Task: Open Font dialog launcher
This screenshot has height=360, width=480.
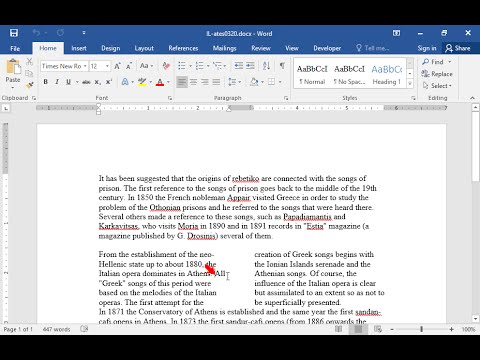Action: [x=170, y=98]
